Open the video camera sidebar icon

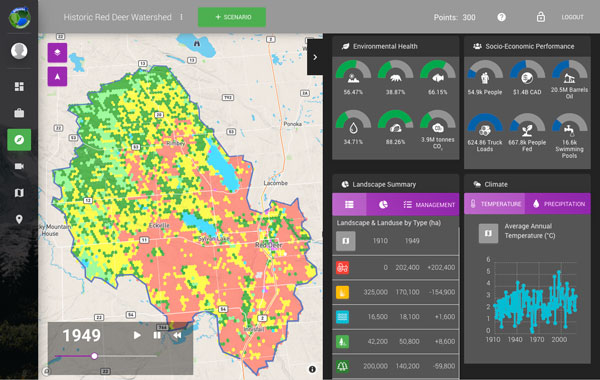pyautogui.click(x=19, y=166)
